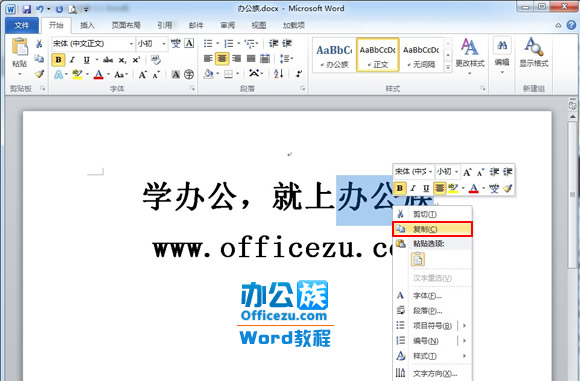Screen dimensions: 580x381
Task: Click Increase Indent in ribbon paragraph group
Action: (x=287, y=44)
